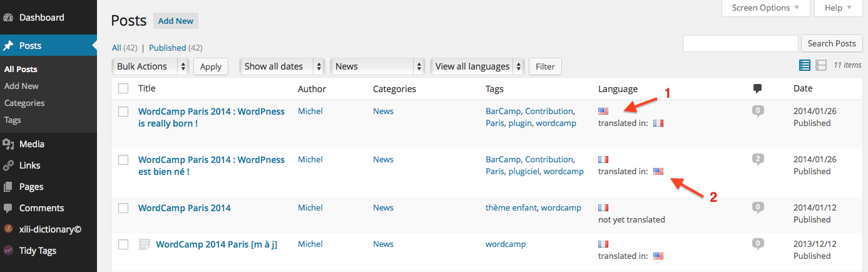Open the 'Show all dates' dropdown
This screenshot has height=272, width=868.
(x=282, y=66)
